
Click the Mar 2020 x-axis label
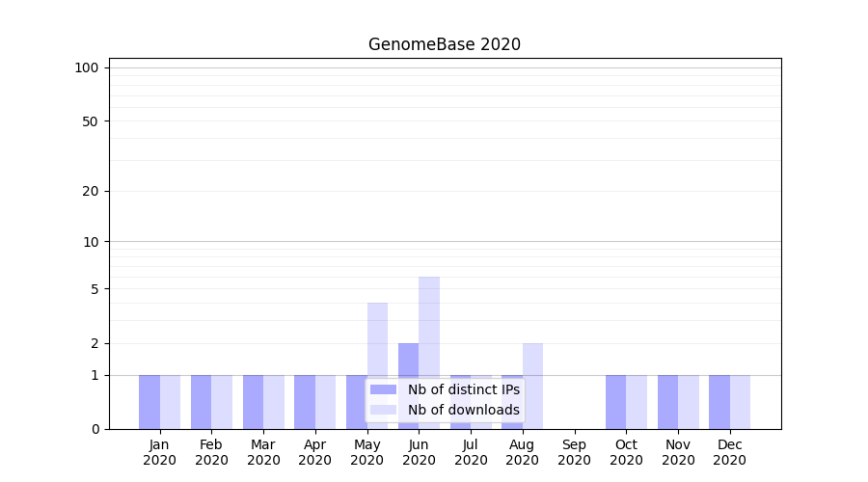coord(263,452)
